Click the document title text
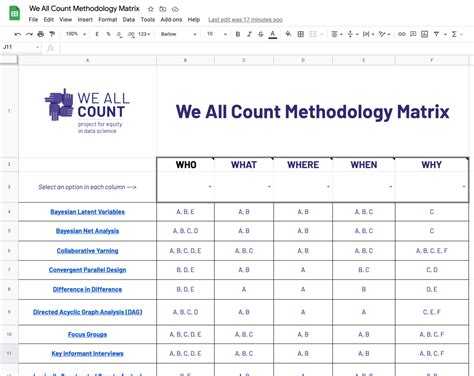 (84, 9)
